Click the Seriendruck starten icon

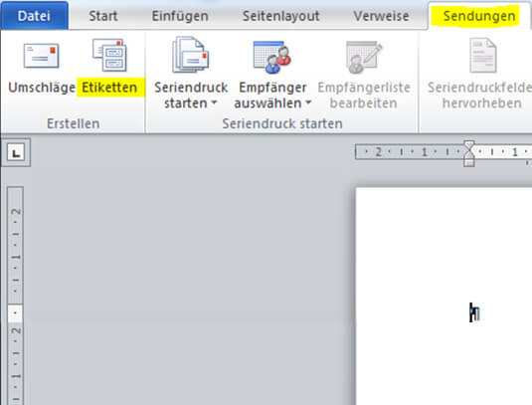190,55
